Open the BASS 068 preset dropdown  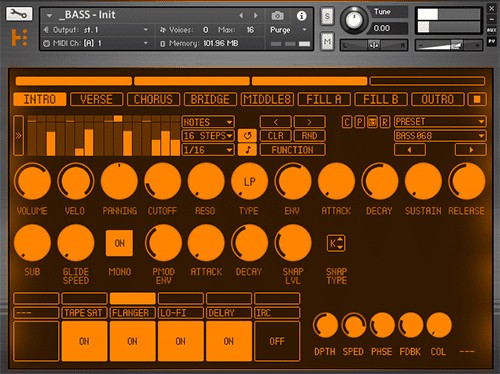pyautogui.click(x=440, y=136)
